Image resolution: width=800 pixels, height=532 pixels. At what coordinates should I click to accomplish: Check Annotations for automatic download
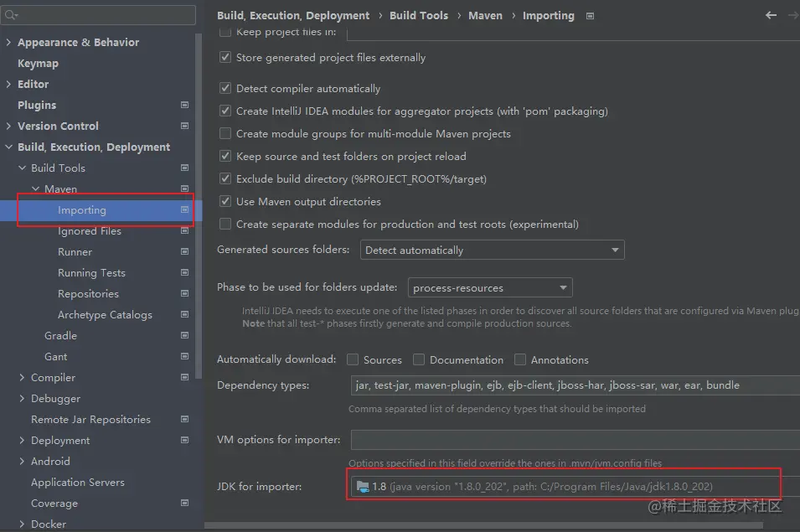tap(520, 359)
